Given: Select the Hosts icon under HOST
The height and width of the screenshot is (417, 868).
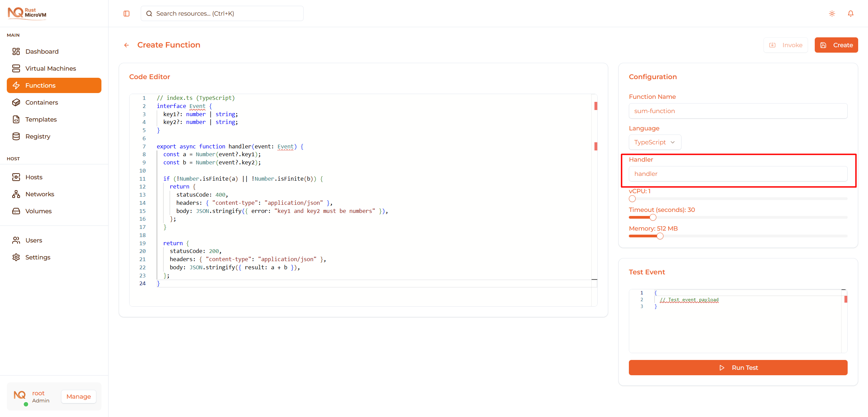Looking at the screenshot, I should (x=16, y=177).
